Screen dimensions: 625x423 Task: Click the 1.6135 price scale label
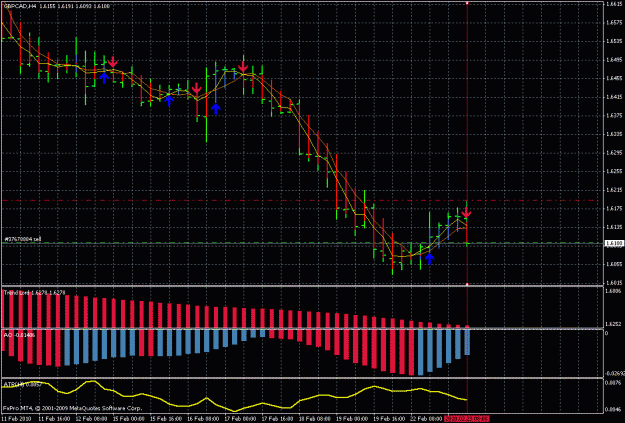tap(615, 227)
